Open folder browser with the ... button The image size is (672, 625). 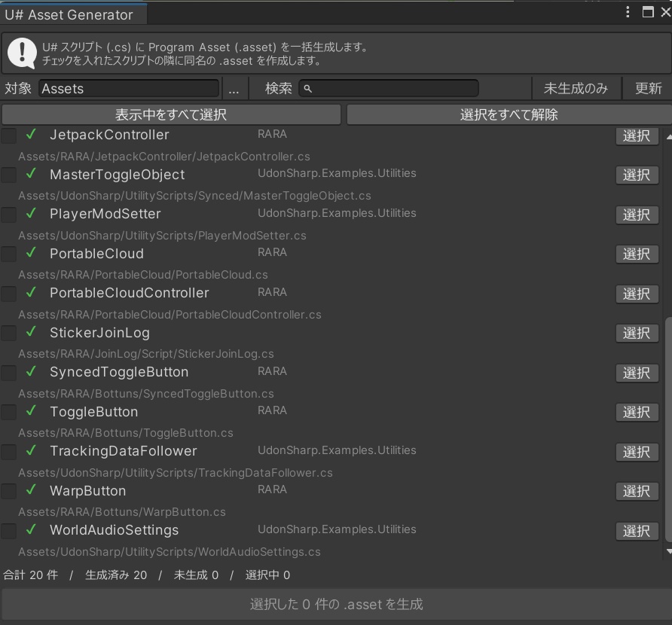pos(234,89)
